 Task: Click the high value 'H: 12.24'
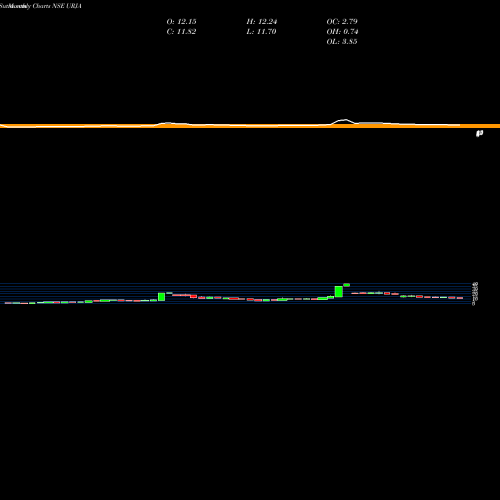coord(262,21)
